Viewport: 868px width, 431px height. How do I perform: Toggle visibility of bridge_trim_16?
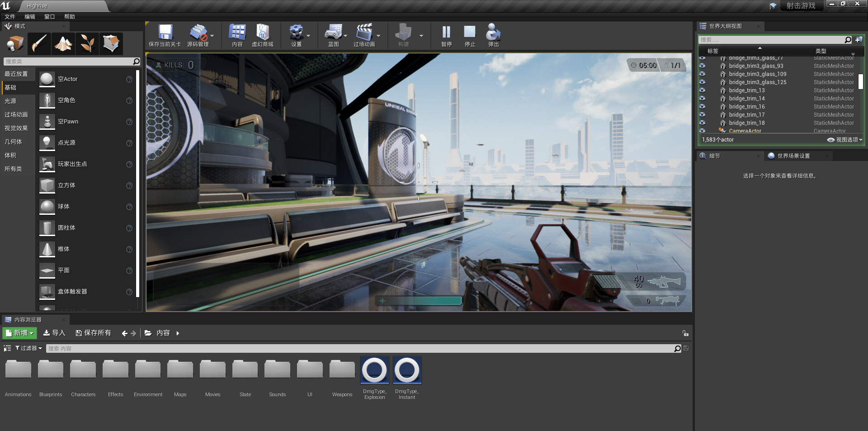[702, 106]
